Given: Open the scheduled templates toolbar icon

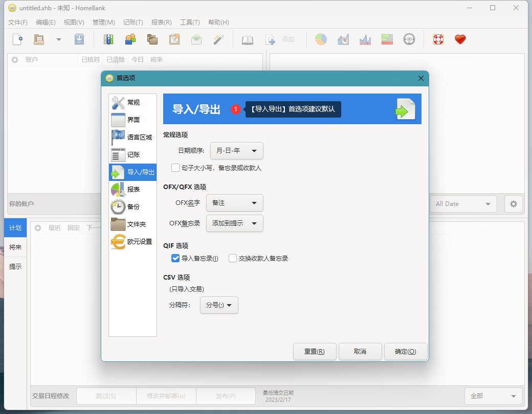Looking at the screenshot, I should coord(174,40).
